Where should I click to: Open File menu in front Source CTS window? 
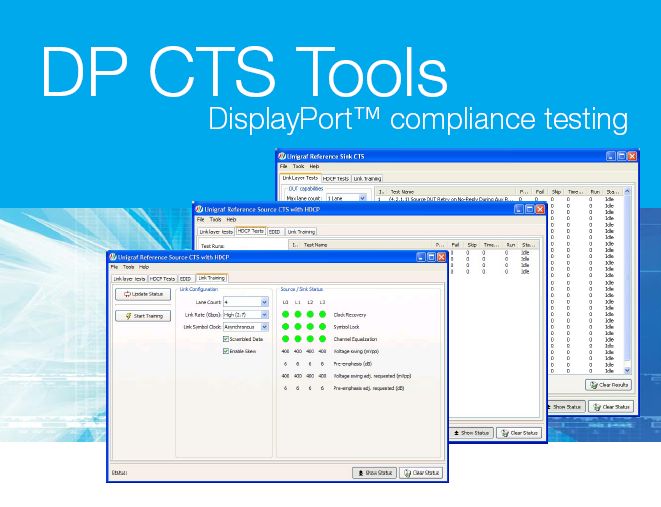pyautogui.click(x=114, y=267)
